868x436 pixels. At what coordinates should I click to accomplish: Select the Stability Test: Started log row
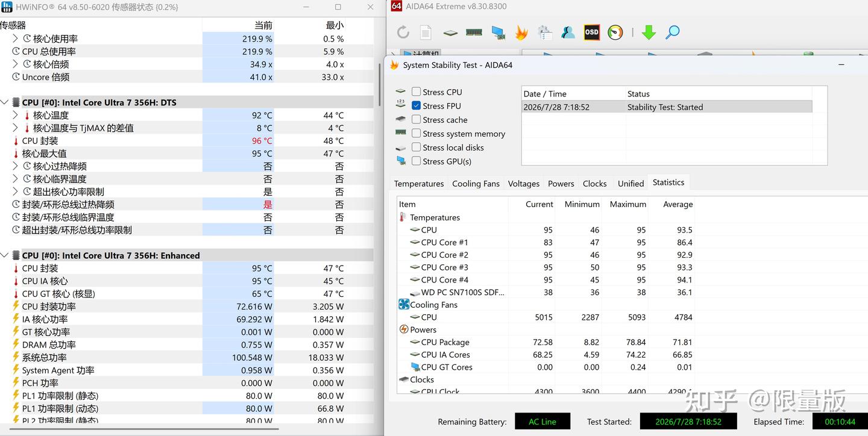[x=667, y=107]
